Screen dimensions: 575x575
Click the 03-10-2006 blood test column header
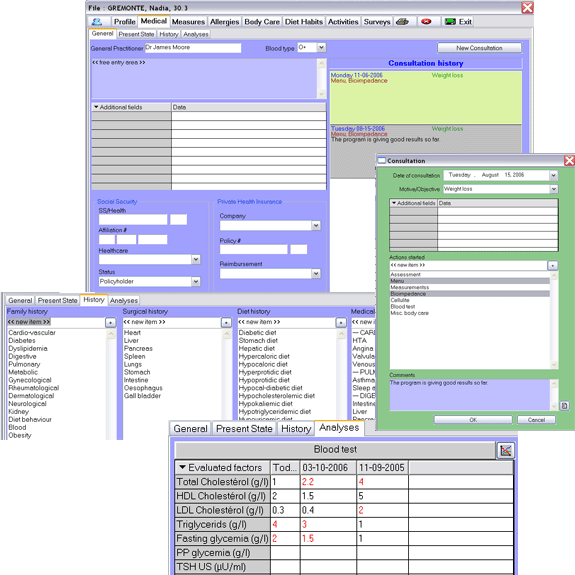click(x=328, y=468)
